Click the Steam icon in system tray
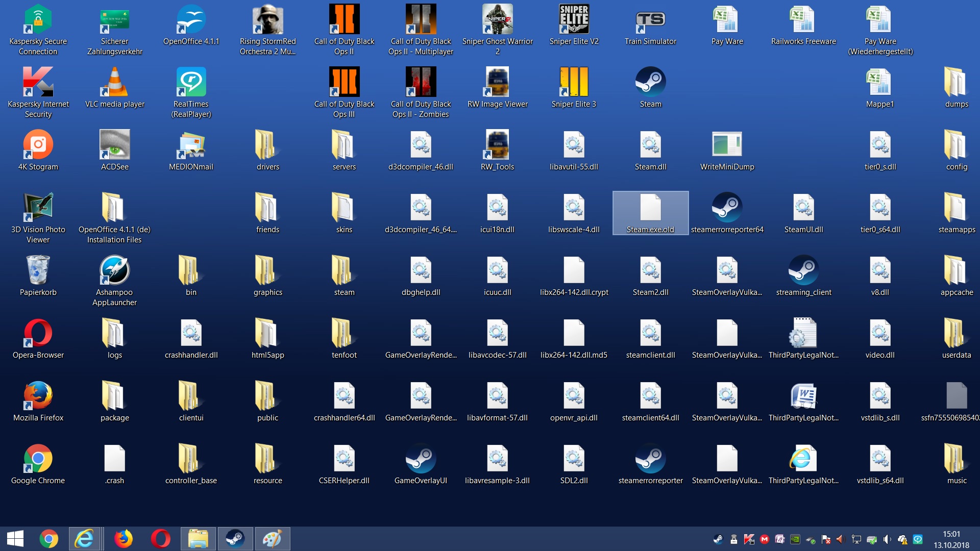The width and height of the screenshot is (980, 551). coord(718,539)
